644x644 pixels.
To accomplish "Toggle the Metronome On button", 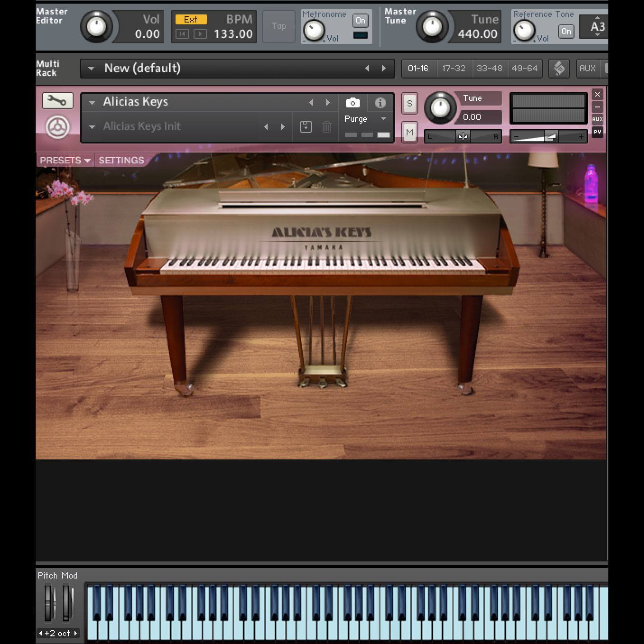I will point(360,21).
